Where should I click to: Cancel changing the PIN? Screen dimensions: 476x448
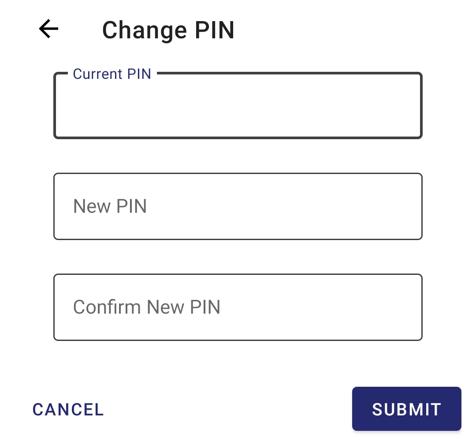pyautogui.click(x=68, y=409)
